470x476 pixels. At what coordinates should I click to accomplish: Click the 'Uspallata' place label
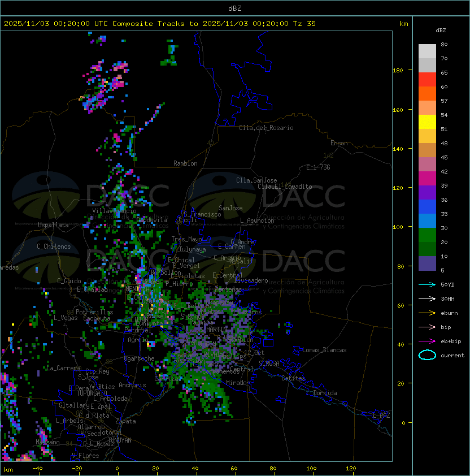[x=53, y=225]
